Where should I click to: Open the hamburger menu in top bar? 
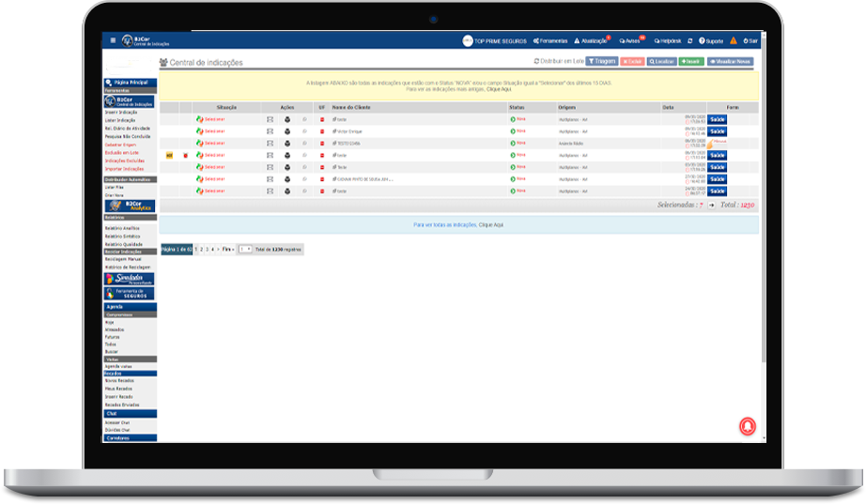113,40
